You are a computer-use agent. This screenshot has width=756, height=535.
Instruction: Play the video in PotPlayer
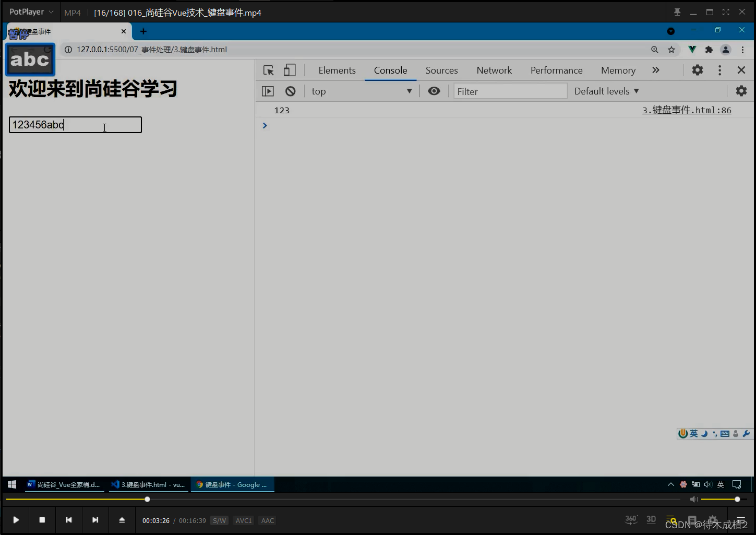16,520
